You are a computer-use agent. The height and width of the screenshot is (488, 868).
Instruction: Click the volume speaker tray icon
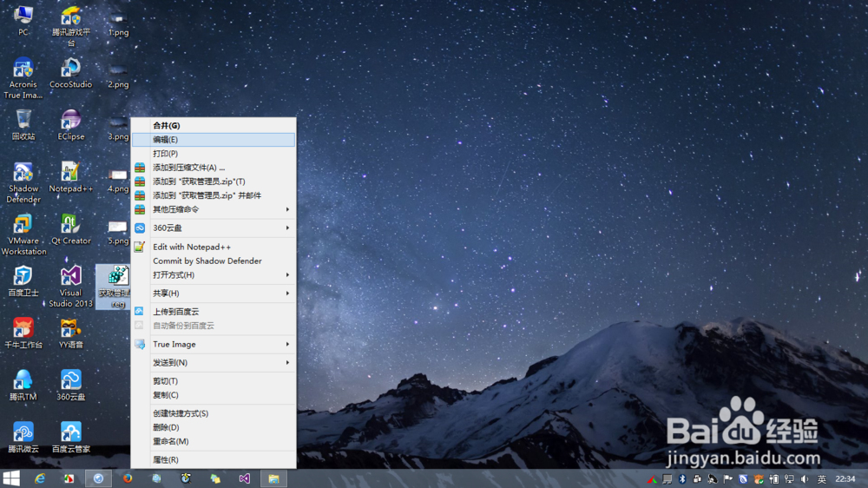pos(805,479)
